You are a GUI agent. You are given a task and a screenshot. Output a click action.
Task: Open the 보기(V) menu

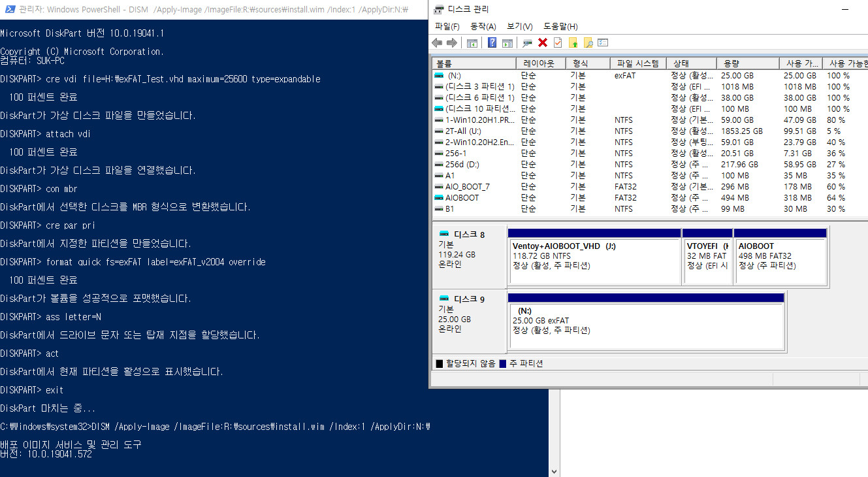tap(520, 26)
